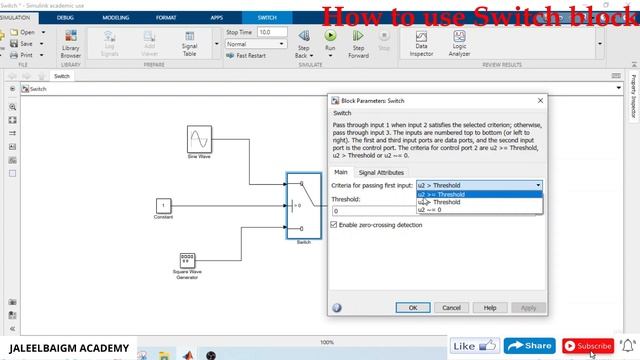The width and height of the screenshot is (640, 360).
Task: Toggle Enable zero-crossing detection checkbox
Action: coord(334,225)
